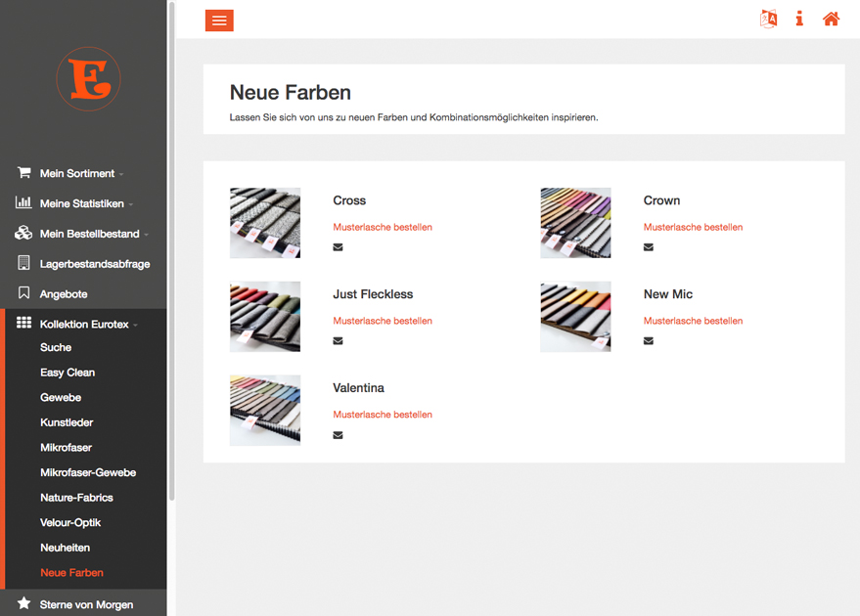Collapse the Kollektion Eurotex section

(x=84, y=325)
